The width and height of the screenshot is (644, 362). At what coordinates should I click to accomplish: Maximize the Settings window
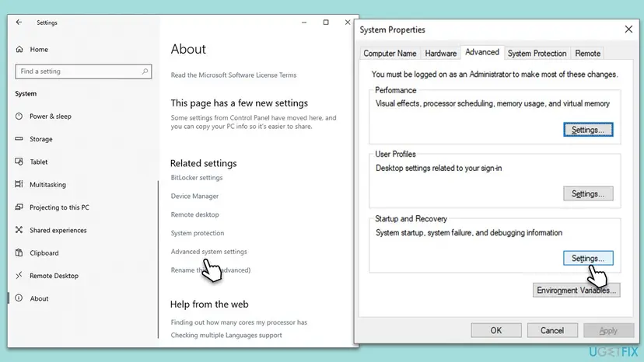tap(326, 23)
